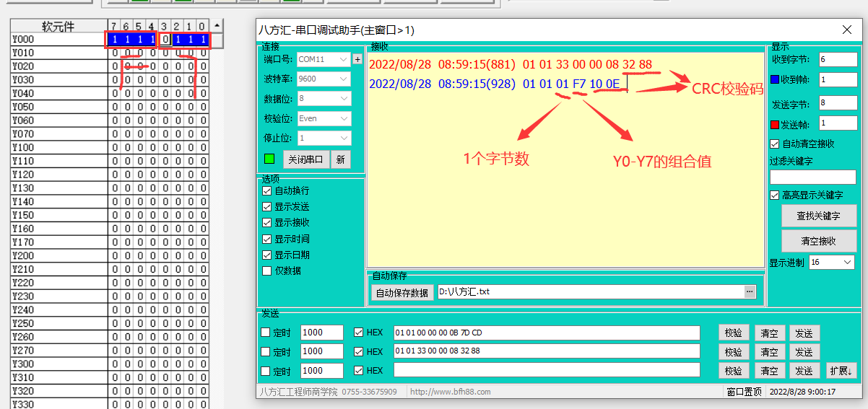Enable 定时 for the first send row

(x=265, y=333)
